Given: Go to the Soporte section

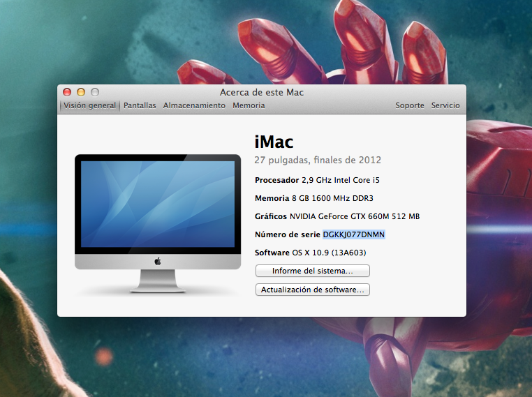Looking at the screenshot, I should [410, 105].
